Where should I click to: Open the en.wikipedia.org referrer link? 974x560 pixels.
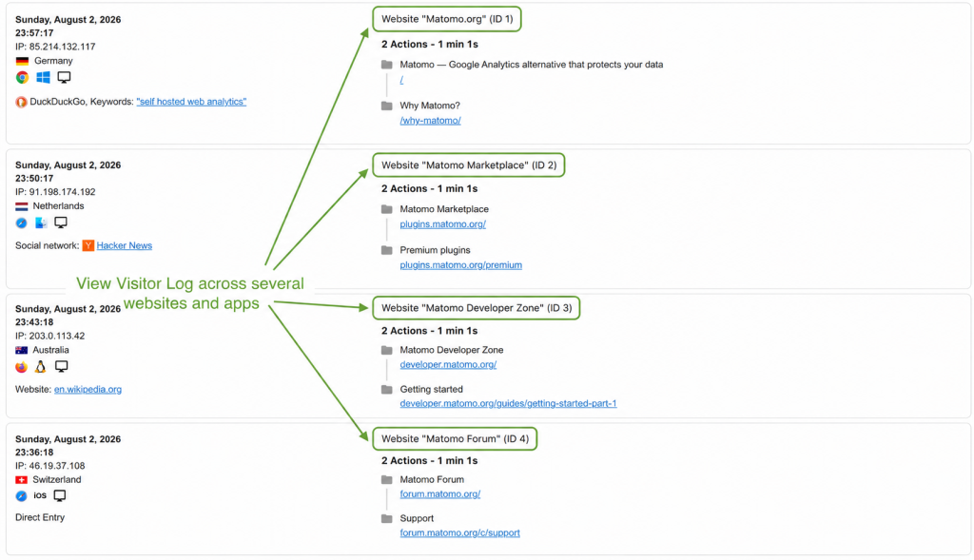point(88,389)
